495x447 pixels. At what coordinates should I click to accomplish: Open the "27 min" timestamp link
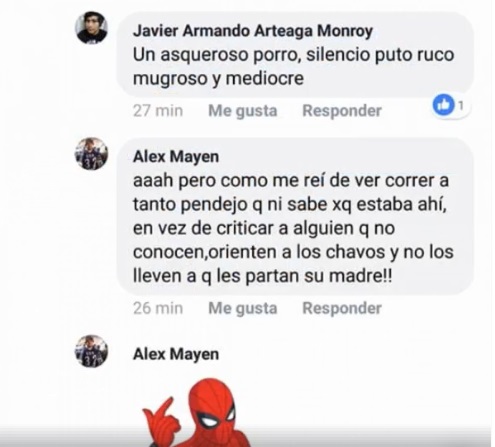pyautogui.click(x=158, y=111)
